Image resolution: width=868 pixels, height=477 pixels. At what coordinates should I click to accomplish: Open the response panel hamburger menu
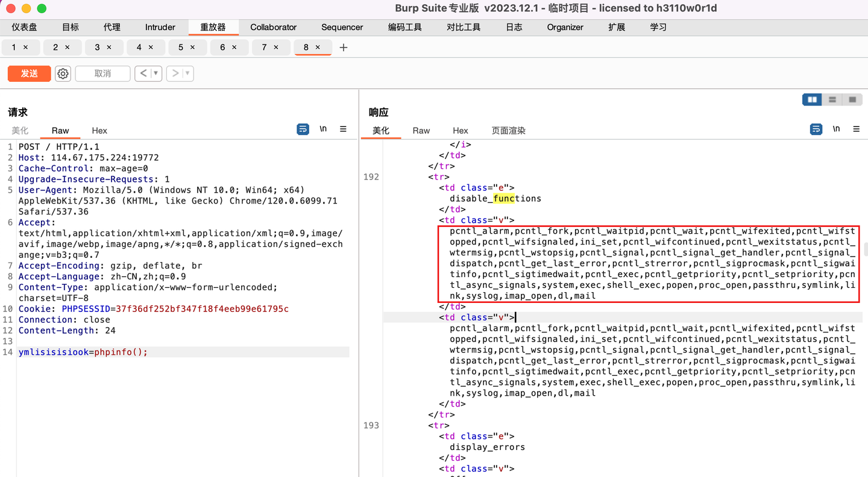[857, 129]
